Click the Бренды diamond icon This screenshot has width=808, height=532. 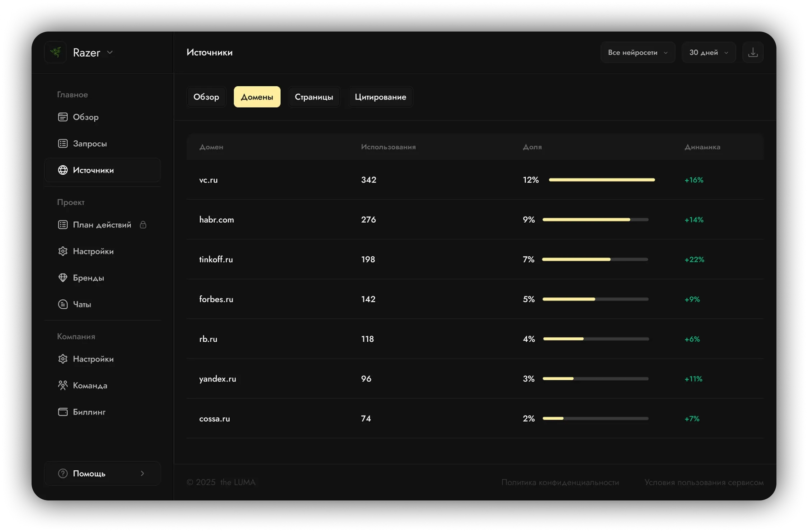tap(63, 278)
